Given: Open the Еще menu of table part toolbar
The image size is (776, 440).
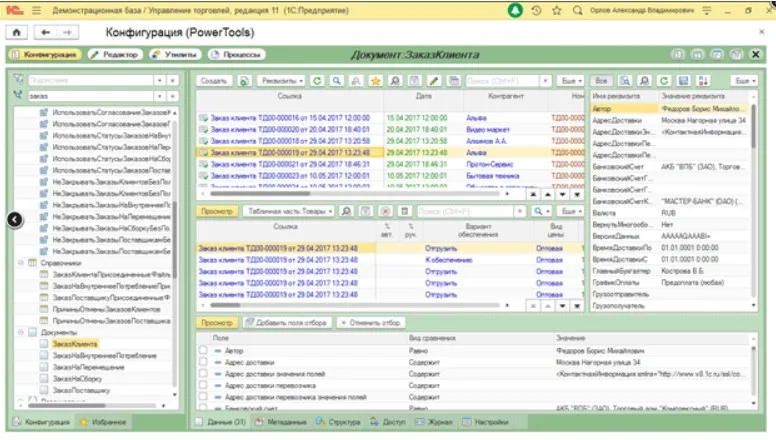Looking at the screenshot, I should point(571,211).
